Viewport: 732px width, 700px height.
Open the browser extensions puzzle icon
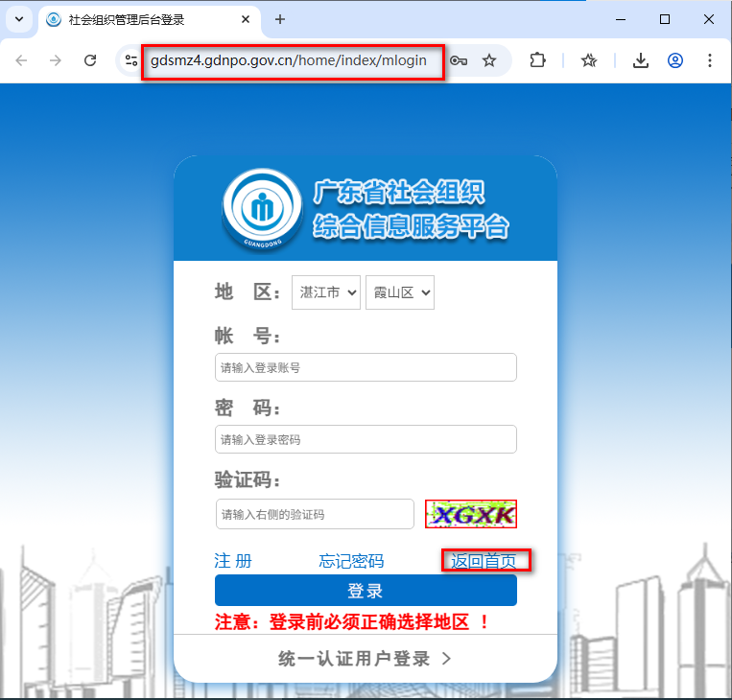coord(537,60)
